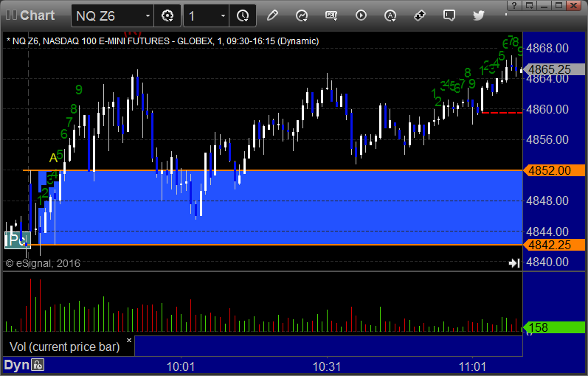588x376 pixels.
Task: Click the bar replay play icon
Action: point(361,15)
